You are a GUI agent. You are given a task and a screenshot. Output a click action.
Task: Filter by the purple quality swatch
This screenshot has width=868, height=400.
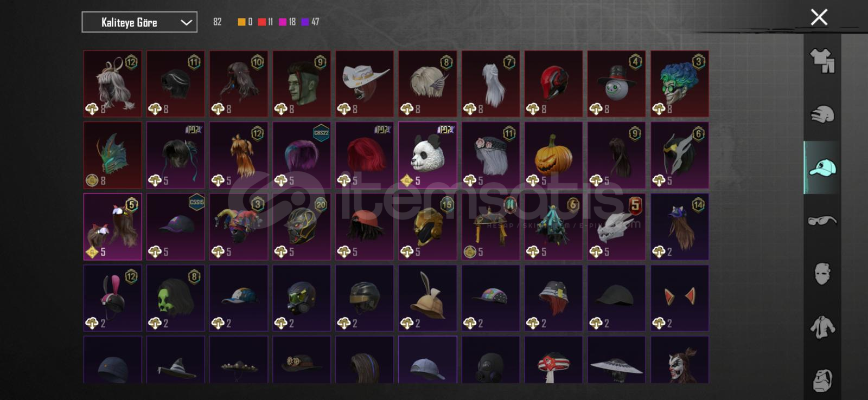(x=305, y=22)
